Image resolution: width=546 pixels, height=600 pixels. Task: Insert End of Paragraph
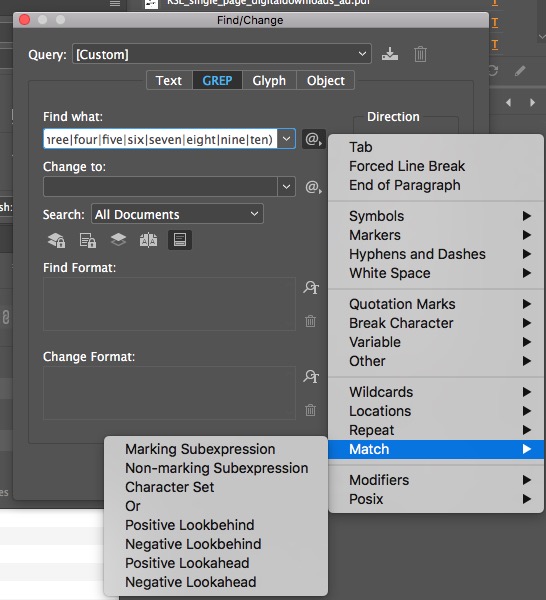pos(436,185)
